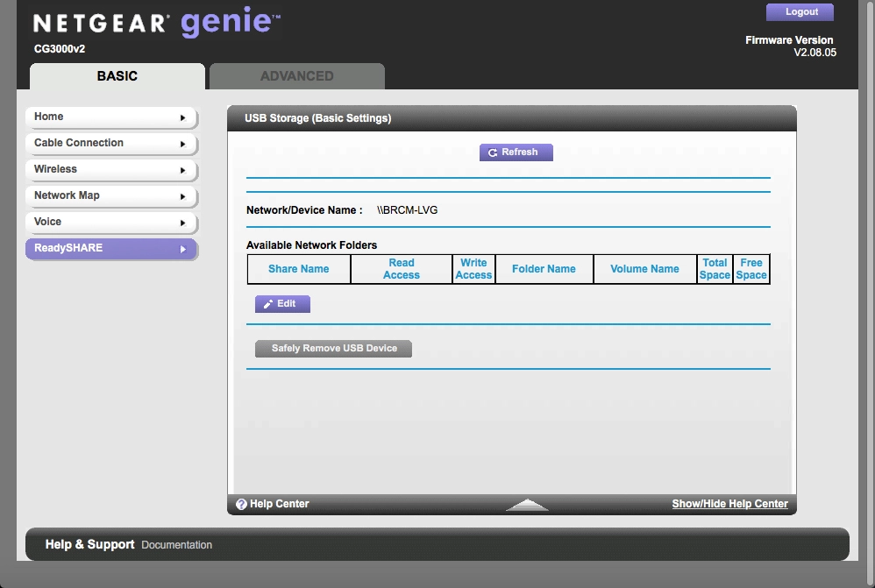This screenshot has width=875, height=588.
Task: Expand the Home menu arrow
Action: click(182, 117)
